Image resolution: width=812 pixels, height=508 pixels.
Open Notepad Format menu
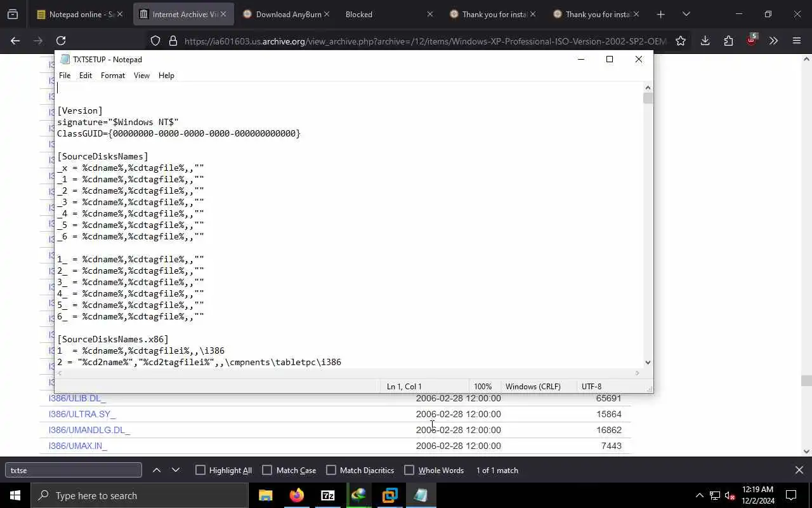pos(113,75)
